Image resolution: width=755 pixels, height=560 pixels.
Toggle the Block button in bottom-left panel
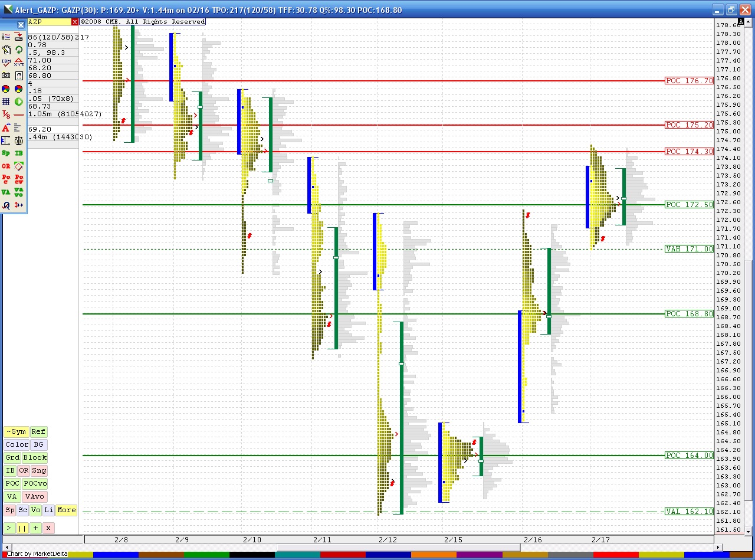[x=35, y=457]
